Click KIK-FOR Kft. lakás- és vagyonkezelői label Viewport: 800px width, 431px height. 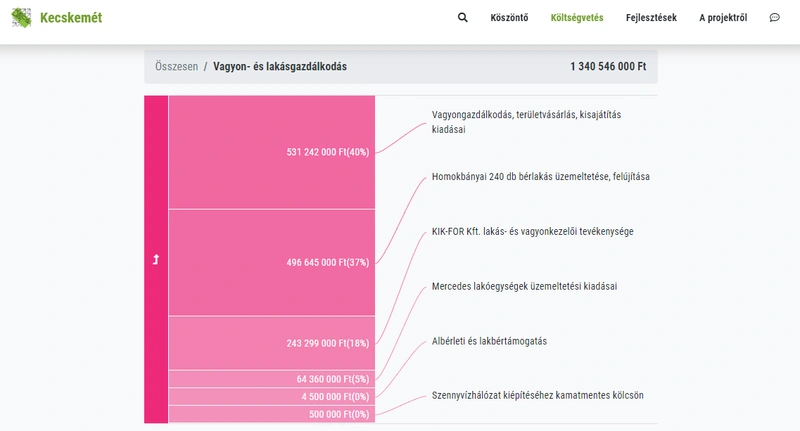coord(532,231)
